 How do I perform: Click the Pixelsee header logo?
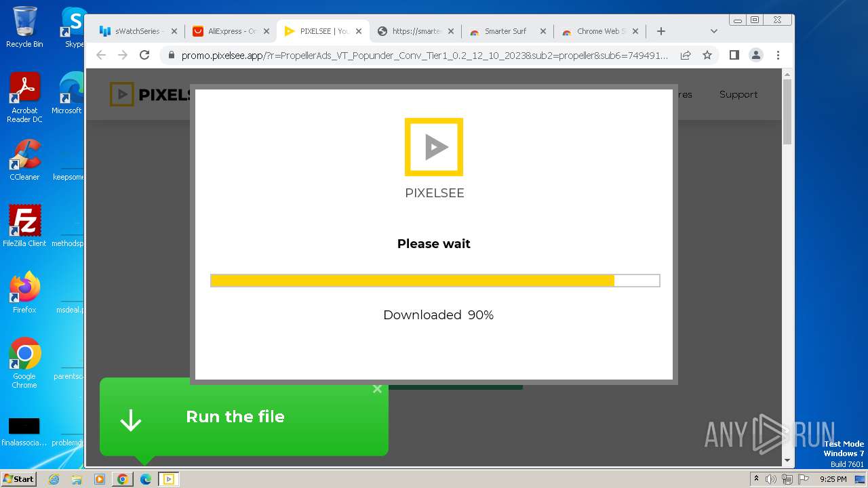click(x=149, y=94)
